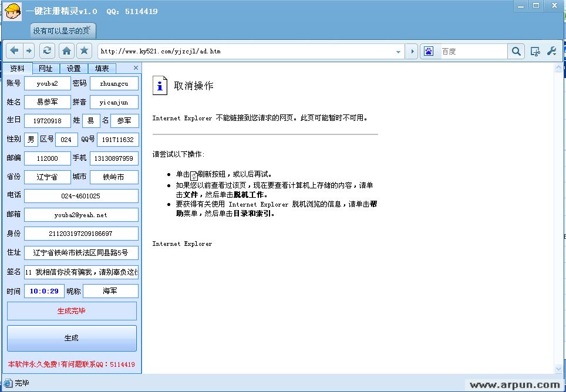
Task: Open the 设置 tab
Action: click(x=73, y=69)
